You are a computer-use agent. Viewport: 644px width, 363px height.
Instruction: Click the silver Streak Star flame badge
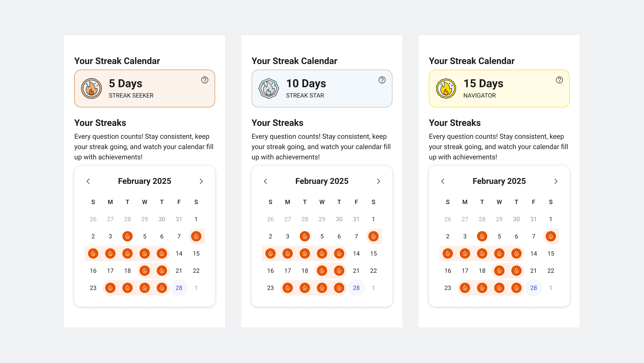(269, 88)
